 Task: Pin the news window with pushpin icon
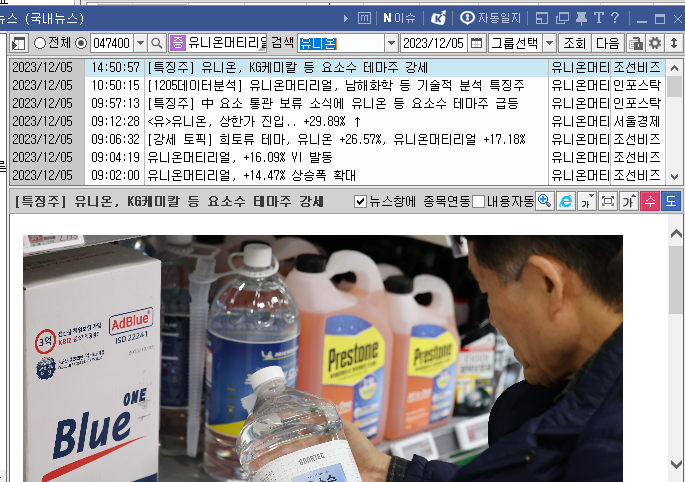point(581,18)
